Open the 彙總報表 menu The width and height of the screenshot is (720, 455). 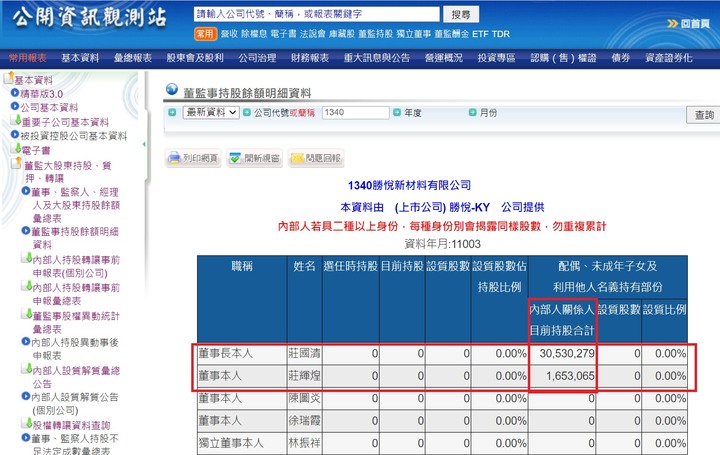[133, 58]
